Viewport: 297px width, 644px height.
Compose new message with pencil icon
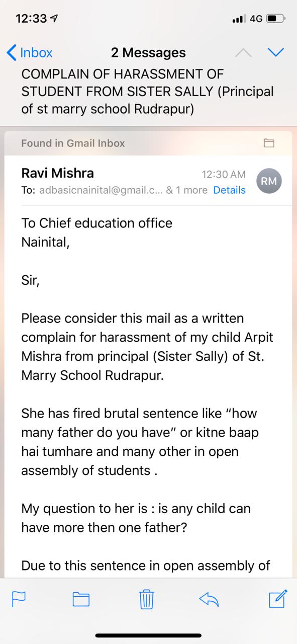coord(277,598)
